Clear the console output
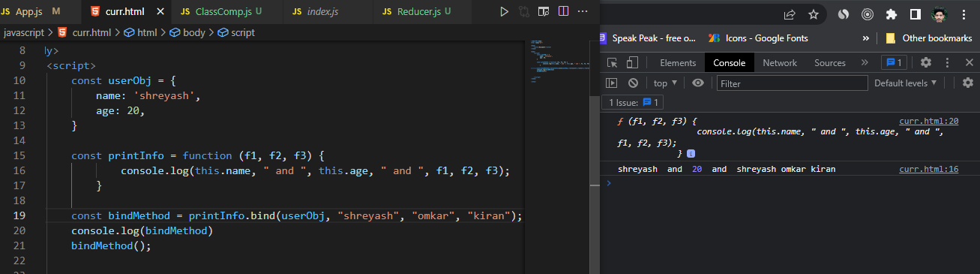 coord(633,83)
